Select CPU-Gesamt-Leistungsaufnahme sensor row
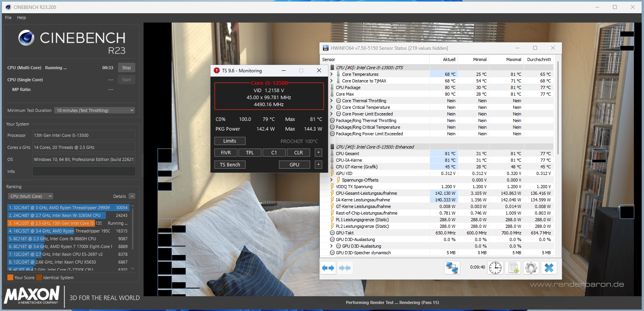The image size is (644, 311). point(441,193)
